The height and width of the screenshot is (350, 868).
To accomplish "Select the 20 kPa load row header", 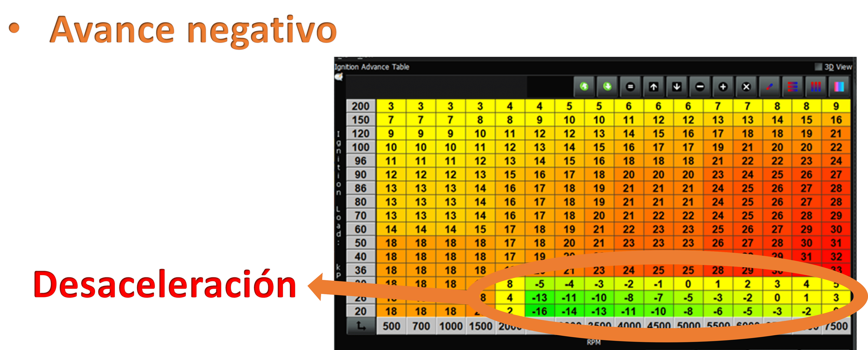I will [361, 311].
